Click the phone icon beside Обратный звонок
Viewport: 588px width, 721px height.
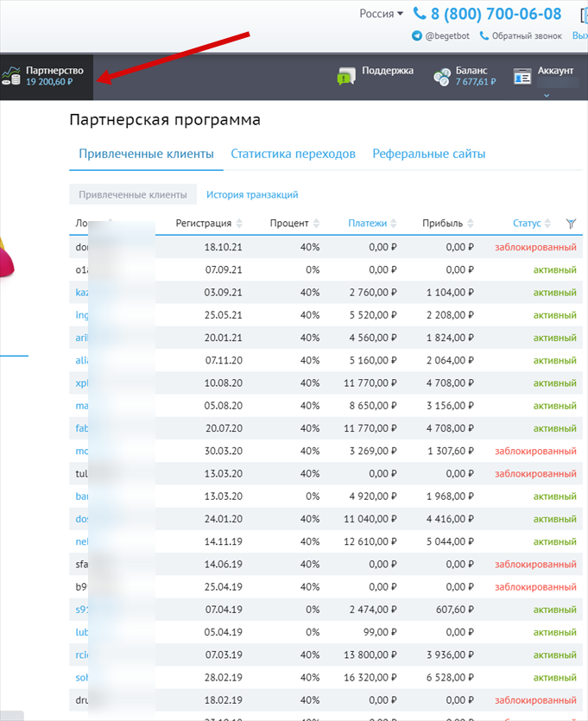tap(484, 36)
